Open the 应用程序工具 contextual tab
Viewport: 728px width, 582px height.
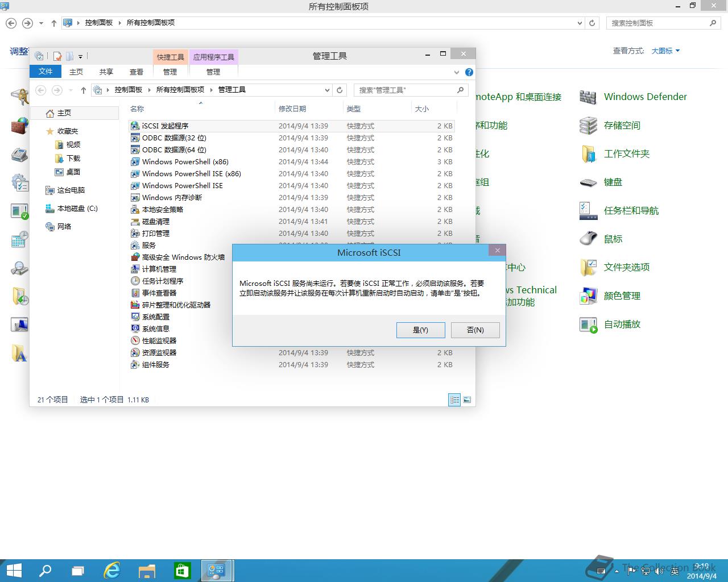(x=214, y=57)
